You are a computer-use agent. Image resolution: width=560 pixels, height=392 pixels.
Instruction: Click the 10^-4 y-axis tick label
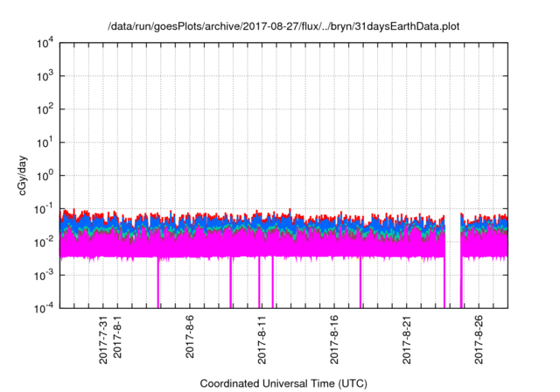point(44,307)
